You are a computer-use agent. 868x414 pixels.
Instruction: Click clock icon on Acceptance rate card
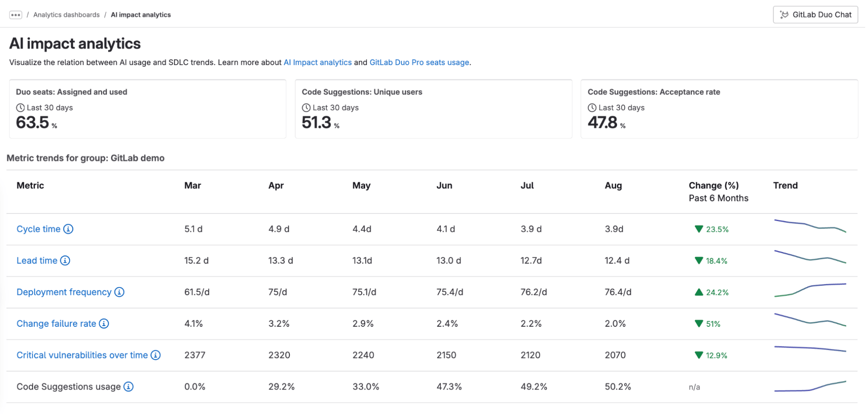click(592, 107)
